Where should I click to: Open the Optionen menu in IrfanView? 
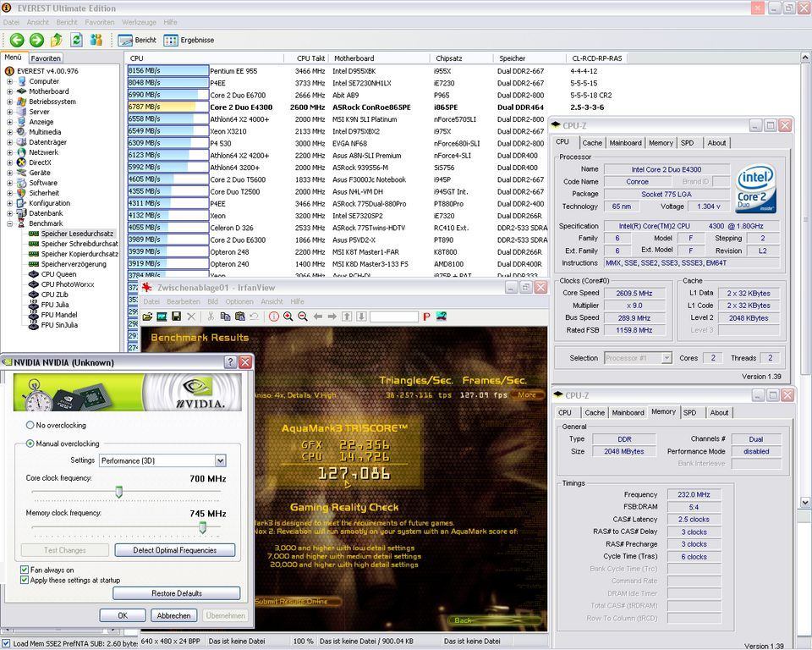[x=239, y=301]
